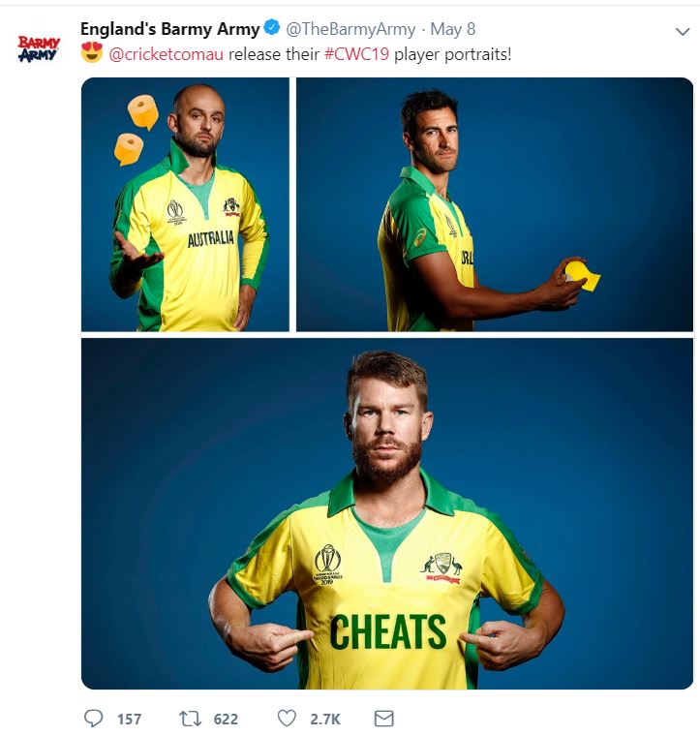
Task: Open the #CWC19 hashtag link
Action: (x=356, y=54)
